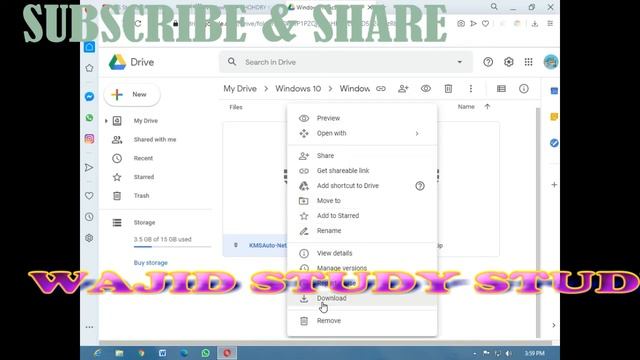Click the Remove trash toolbar icon

[x=448, y=89]
